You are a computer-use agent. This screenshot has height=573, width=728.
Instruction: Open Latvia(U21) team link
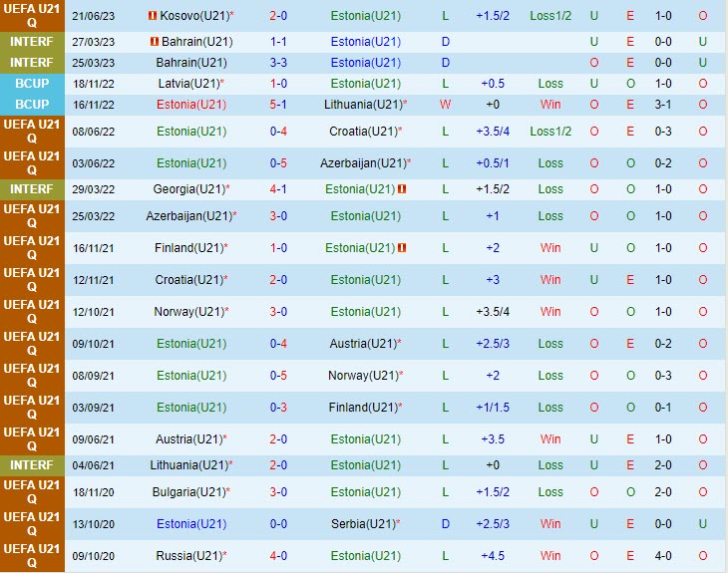tap(187, 84)
